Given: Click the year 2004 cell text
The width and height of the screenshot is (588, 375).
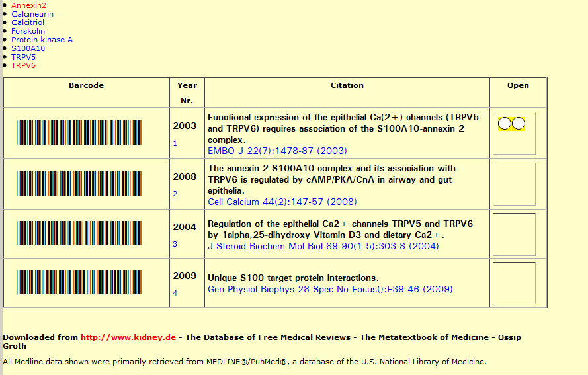Looking at the screenshot, I should (x=185, y=227).
